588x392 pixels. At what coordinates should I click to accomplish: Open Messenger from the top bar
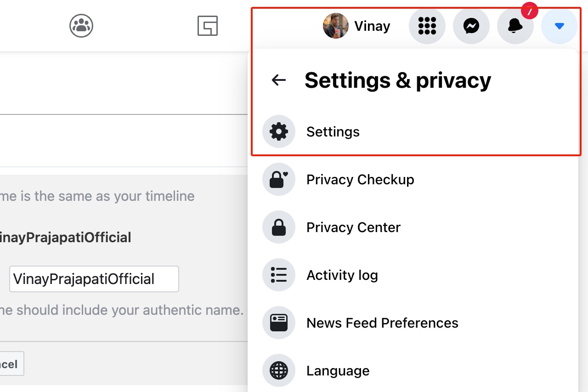coord(471,26)
